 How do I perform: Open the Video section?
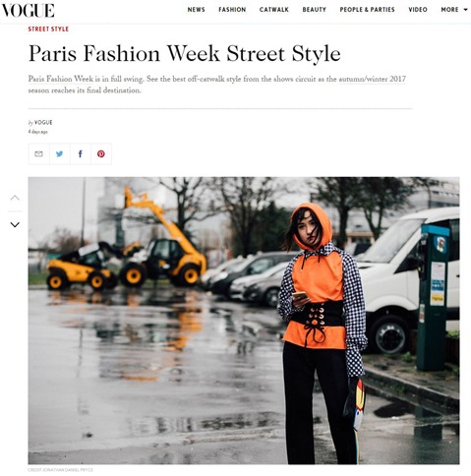click(418, 10)
